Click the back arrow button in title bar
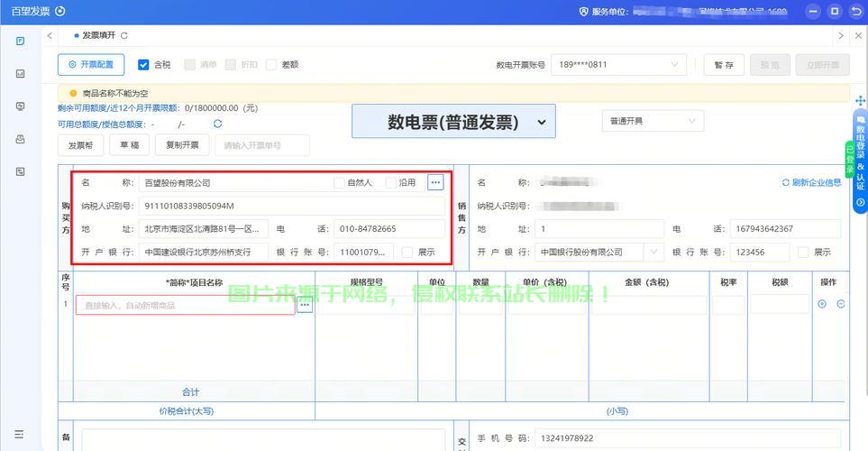 [855, 11]
